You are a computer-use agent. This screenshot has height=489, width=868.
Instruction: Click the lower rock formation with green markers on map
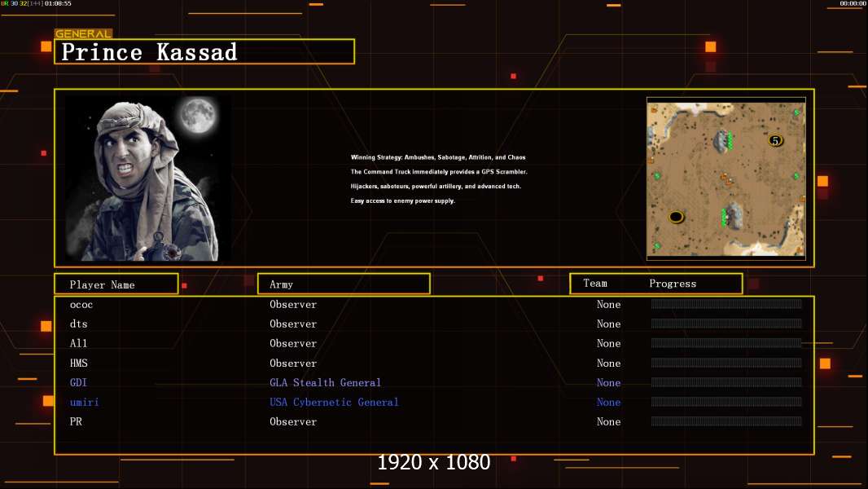pos(731,216)
